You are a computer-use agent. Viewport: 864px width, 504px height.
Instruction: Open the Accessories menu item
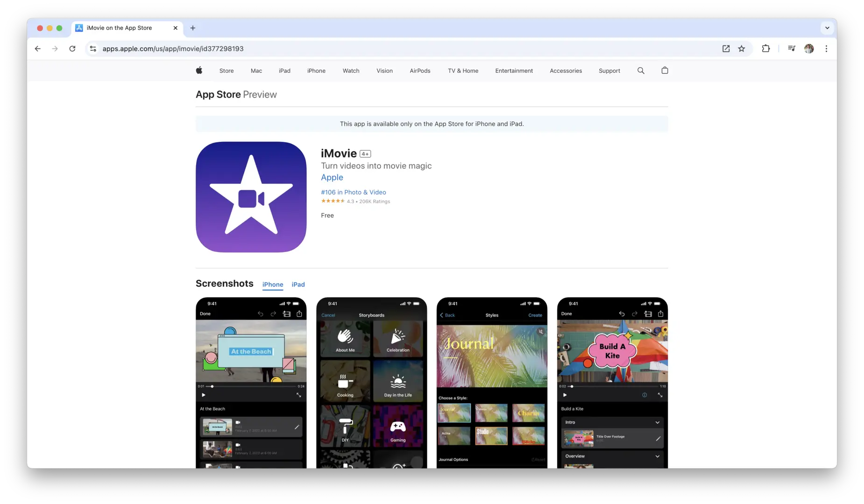coord(566,71)
